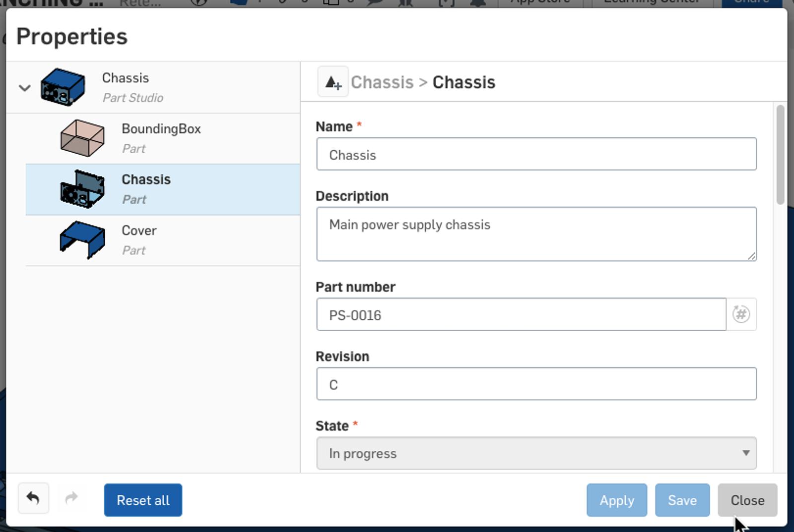The image size is (794, 532).
Task: Open the State dropdown showing In progress
Action: click(536, 453)
